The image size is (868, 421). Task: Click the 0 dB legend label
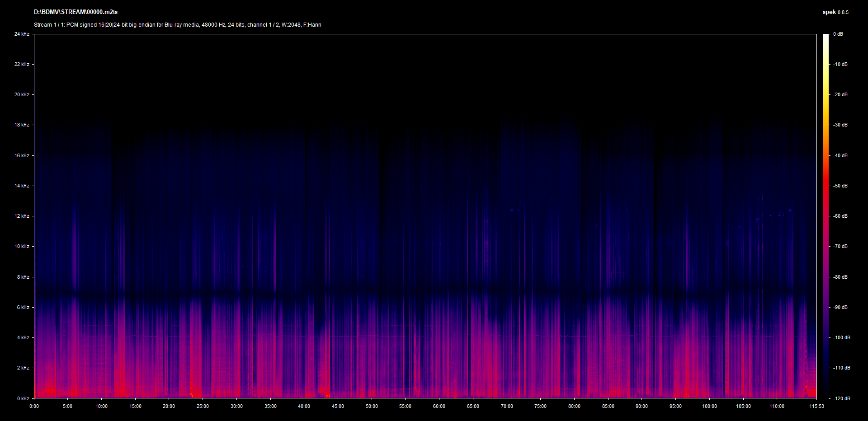click(838, 34)
